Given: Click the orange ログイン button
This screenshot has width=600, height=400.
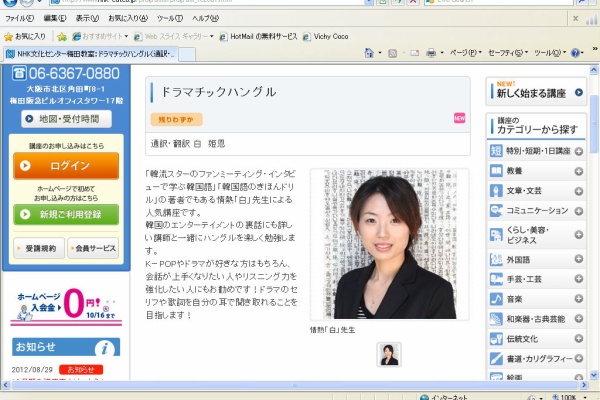Looking at the screenshot, I should pos(66,165).
